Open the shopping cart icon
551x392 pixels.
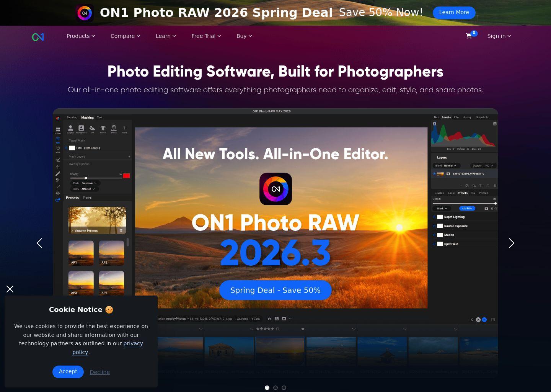pyautogui.click(x=469, y=36)
